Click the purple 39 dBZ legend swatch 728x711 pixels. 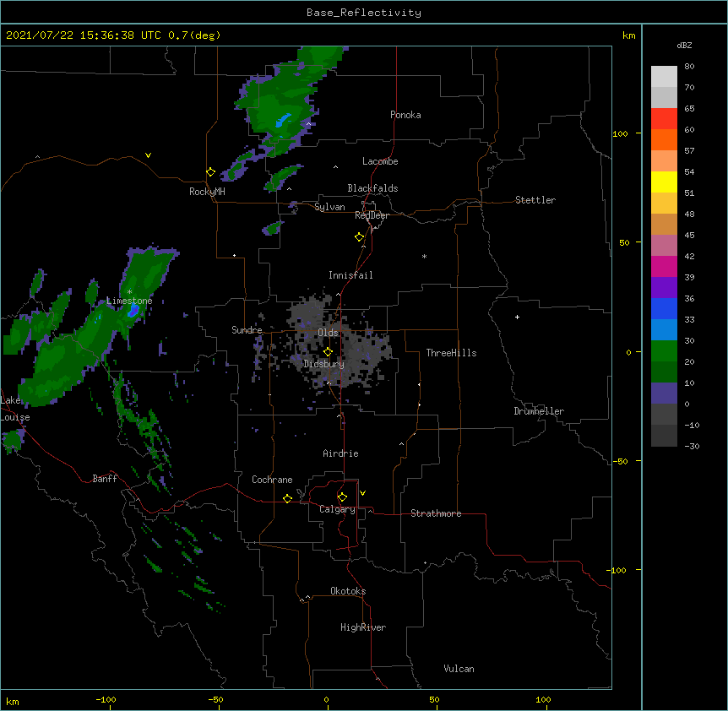tap(664, 288)
